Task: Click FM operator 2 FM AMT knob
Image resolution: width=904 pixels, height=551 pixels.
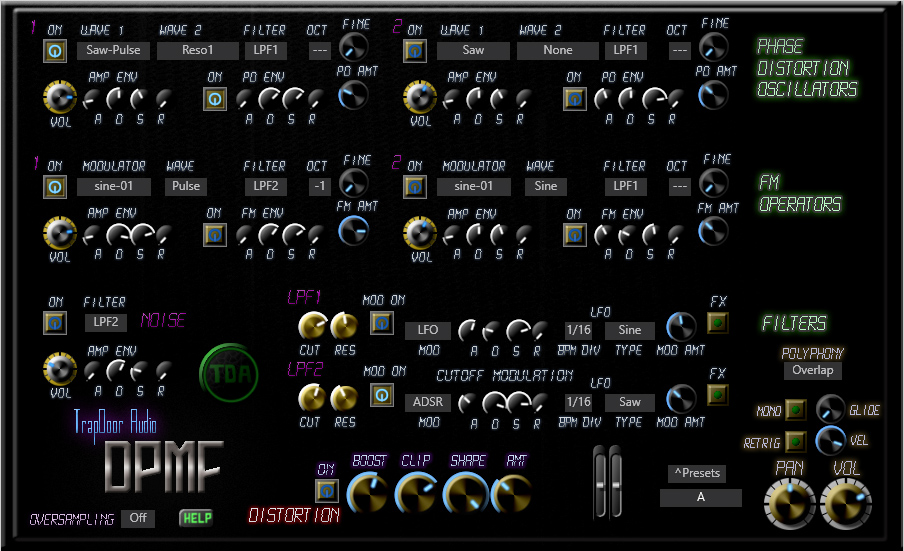Action: pos(713,231)
